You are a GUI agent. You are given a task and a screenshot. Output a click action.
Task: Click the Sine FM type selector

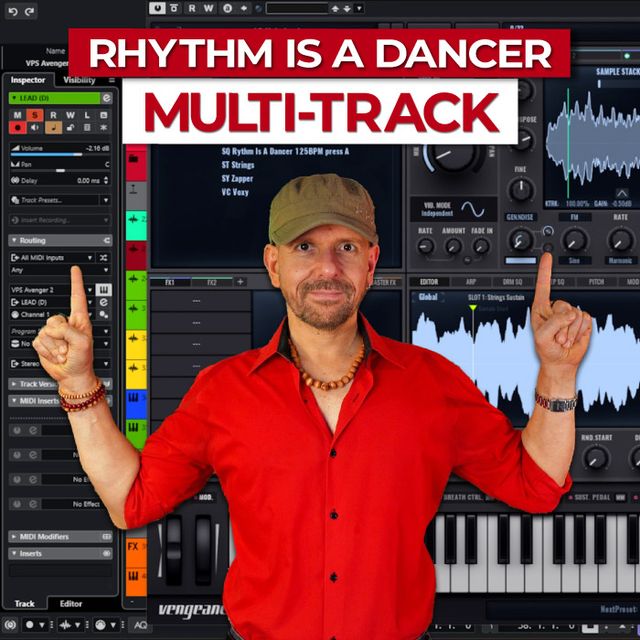[574, 260]
